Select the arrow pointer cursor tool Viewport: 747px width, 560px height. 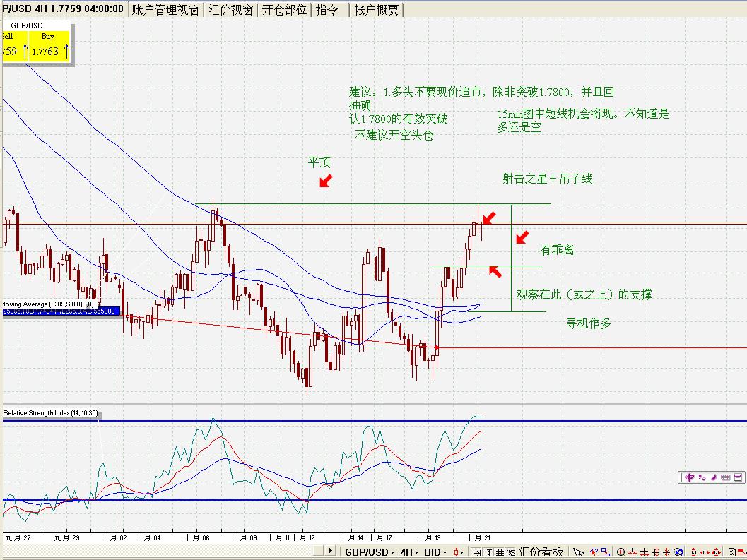[578, 553]
